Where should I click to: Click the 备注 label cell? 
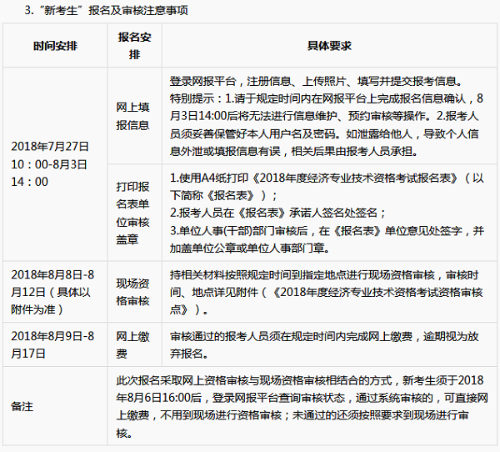coord(22,406)
